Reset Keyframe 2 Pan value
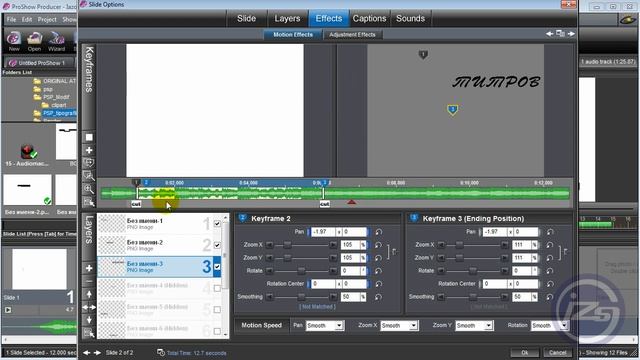 [378, 232]
